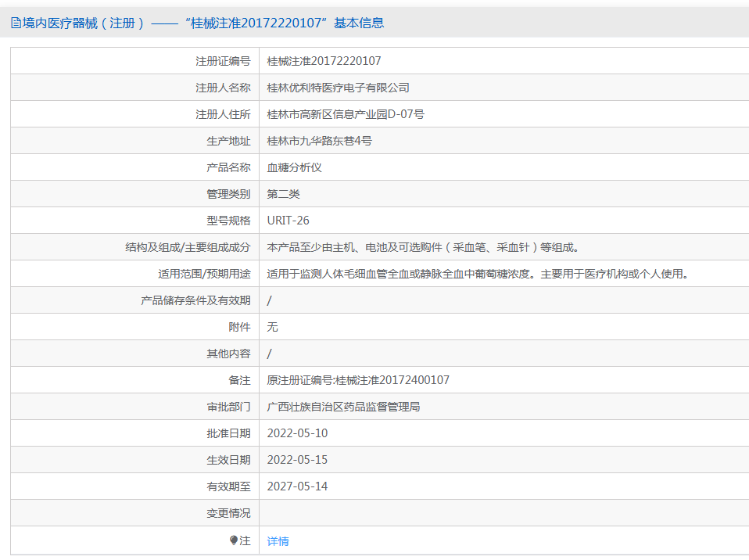Image resolution: width=749 pixels, height=560 pixels.
Task: Click the 管理类别 label
Action: [228, 194]
